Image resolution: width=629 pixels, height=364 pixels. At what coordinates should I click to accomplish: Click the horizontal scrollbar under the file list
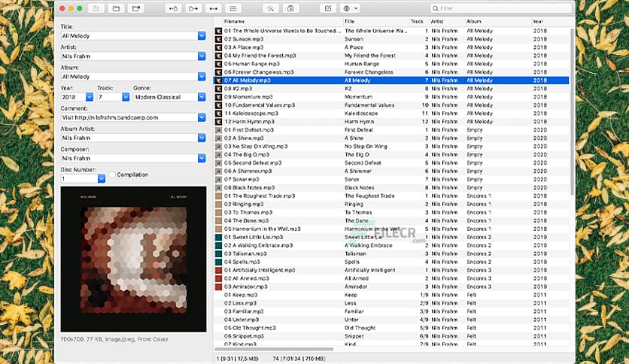(x=275, y=349)
